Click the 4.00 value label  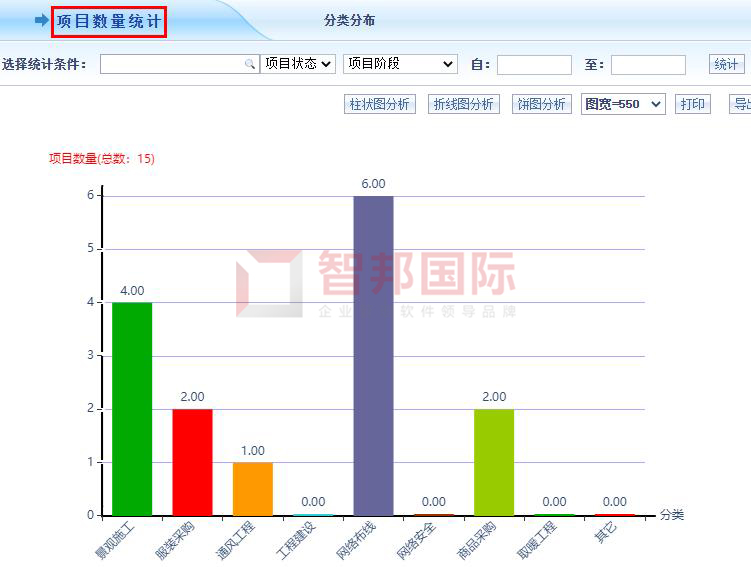(x=132, y=291)
